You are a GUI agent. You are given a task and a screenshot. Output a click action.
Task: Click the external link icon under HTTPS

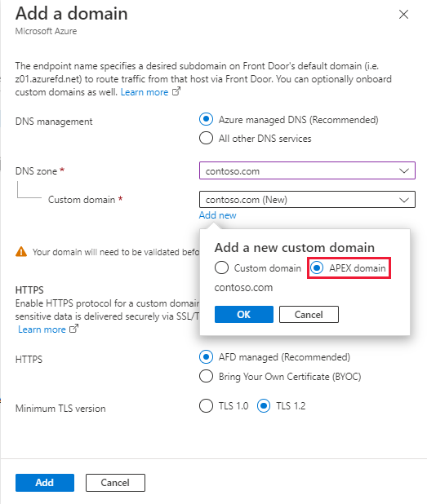pos(74,329)
